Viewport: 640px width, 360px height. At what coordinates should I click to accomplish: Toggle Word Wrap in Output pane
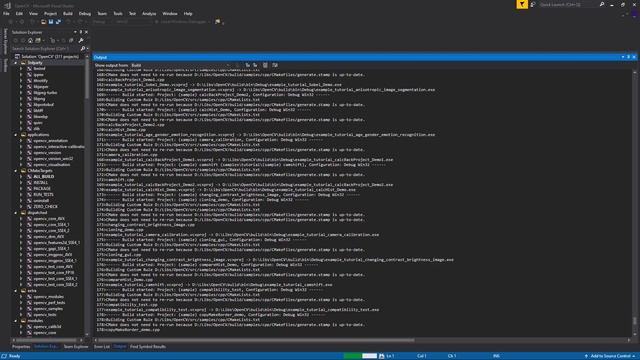coord(275,65)
